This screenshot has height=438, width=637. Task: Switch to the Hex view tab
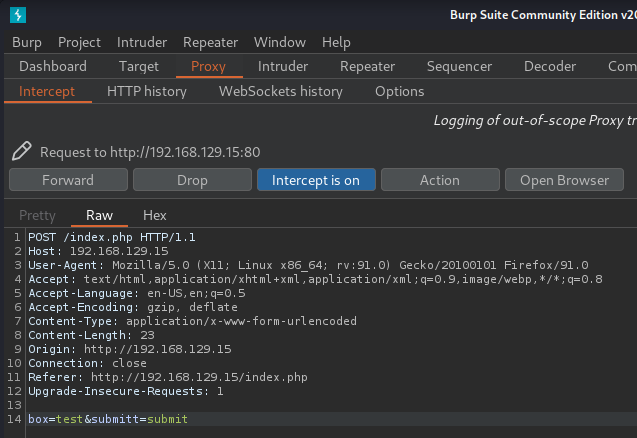[x=155, y=215]
